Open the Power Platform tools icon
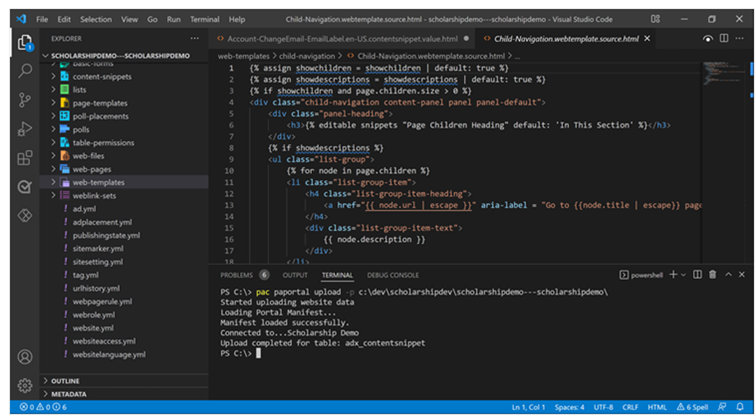The image size is (756, 418). pos(25,216)
